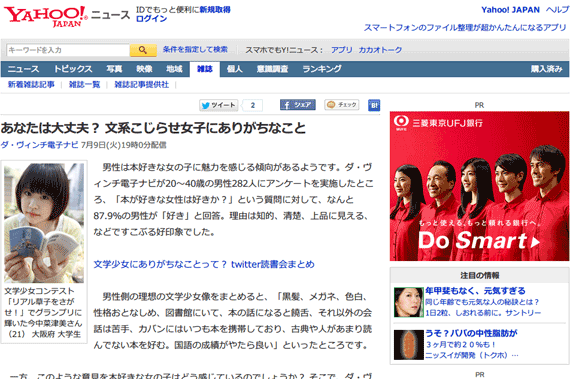Open the アプリ link

click(341, 50)
